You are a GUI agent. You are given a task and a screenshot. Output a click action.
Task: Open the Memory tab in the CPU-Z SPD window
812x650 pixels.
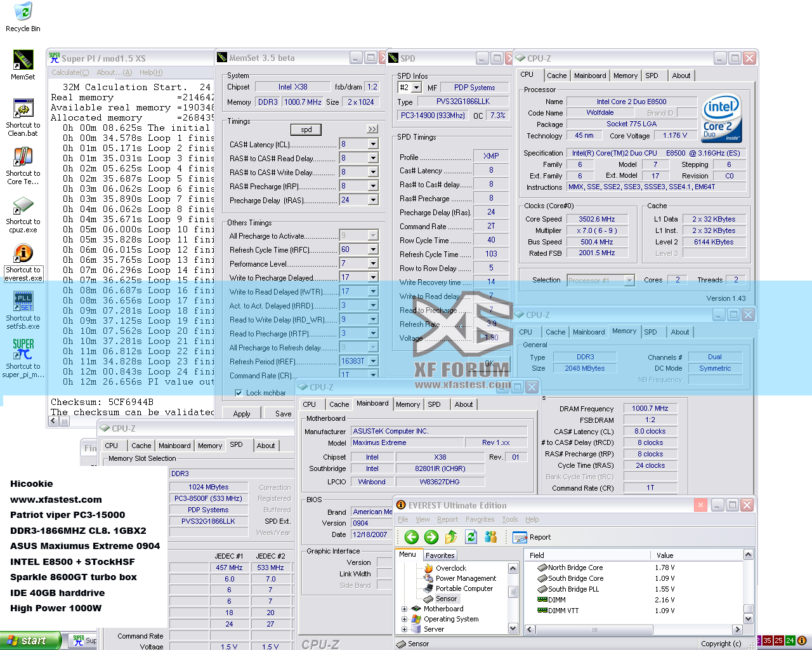coord(210,446)
